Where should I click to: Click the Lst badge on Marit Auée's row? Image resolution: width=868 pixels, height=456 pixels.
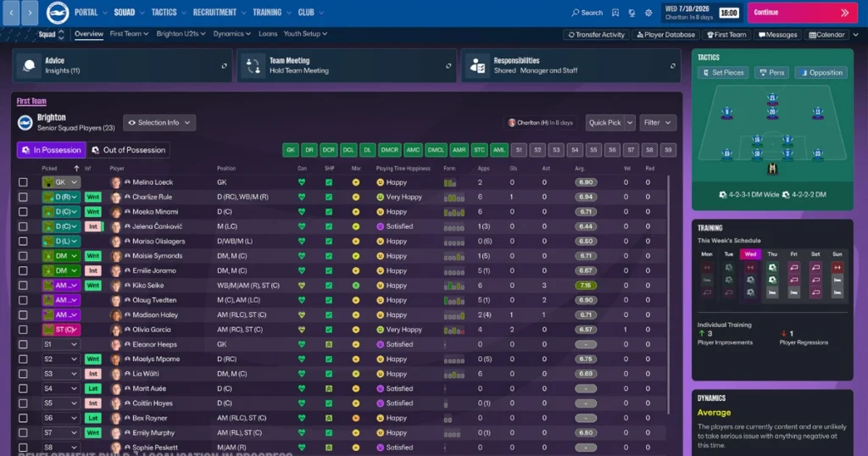(93, 388)
